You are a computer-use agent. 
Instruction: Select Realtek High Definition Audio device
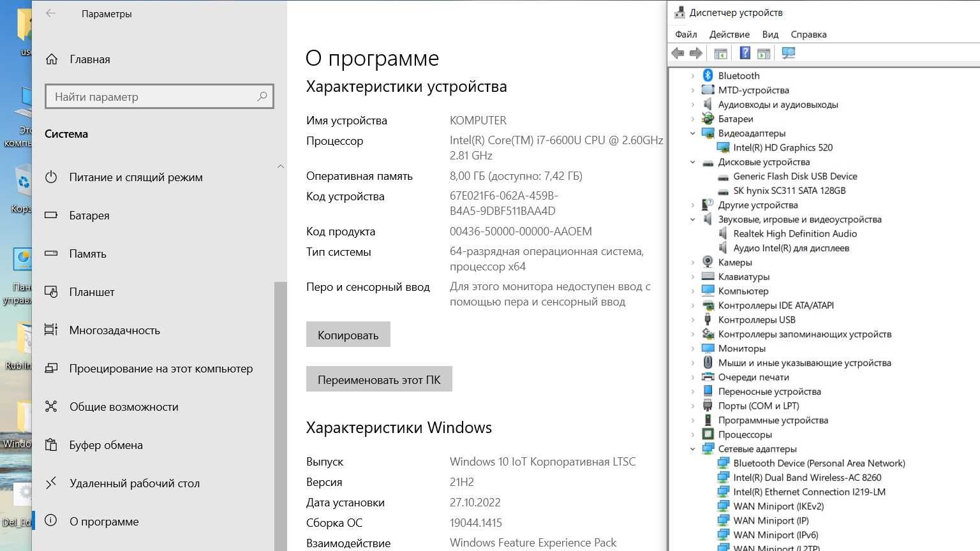pos(795,233)
